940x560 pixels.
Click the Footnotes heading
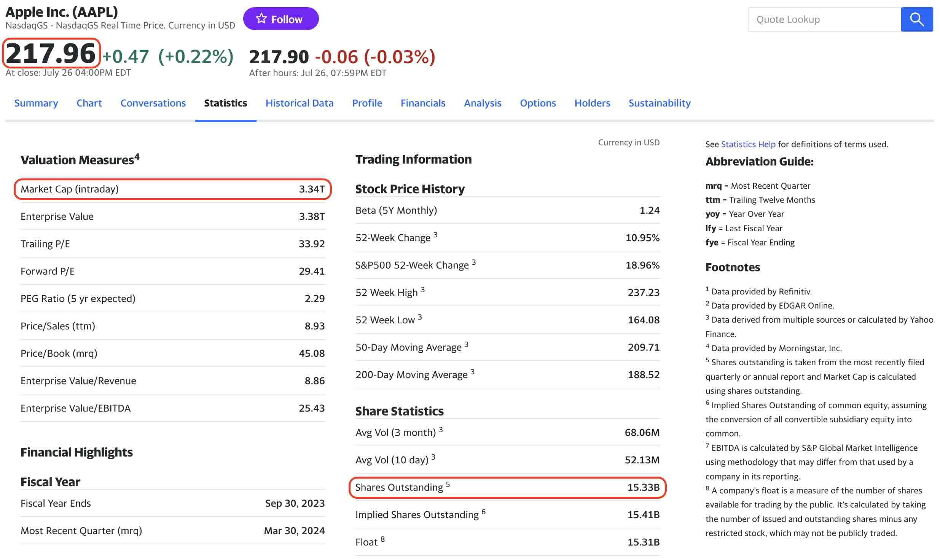733,267
